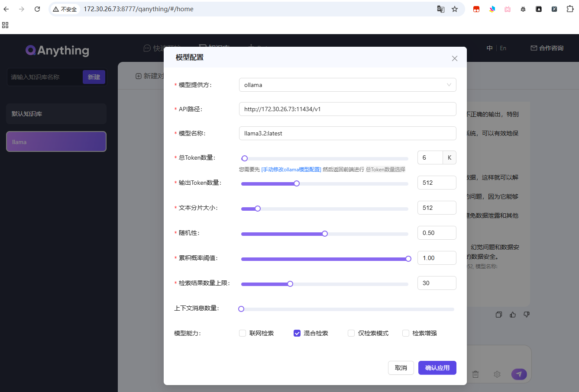Switch language to En
Image resolution: width=579 pixels, height=392 pixels.
coord(503,48)
